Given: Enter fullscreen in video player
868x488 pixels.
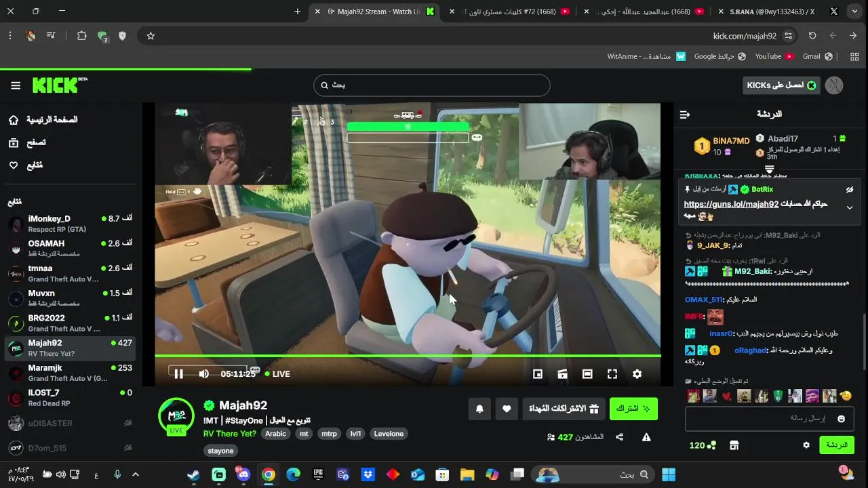Looking at the screenshot, I should point(612,373).
